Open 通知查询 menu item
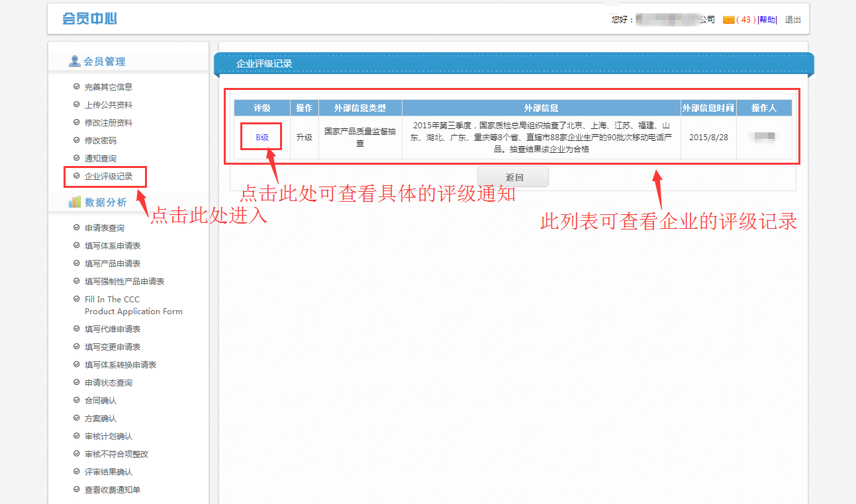This screenshot has height=504, width=856. (x=101, y=158)
